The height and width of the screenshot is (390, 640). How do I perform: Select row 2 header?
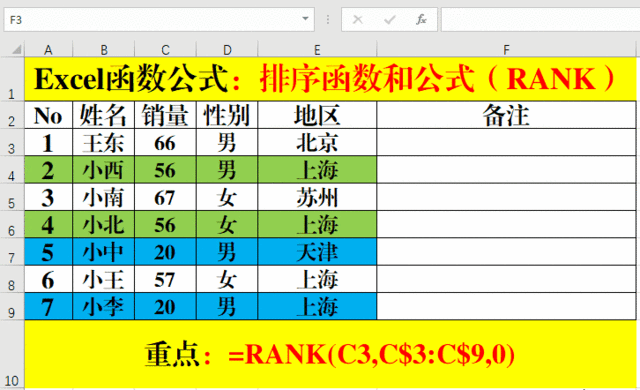coord(12,115)
